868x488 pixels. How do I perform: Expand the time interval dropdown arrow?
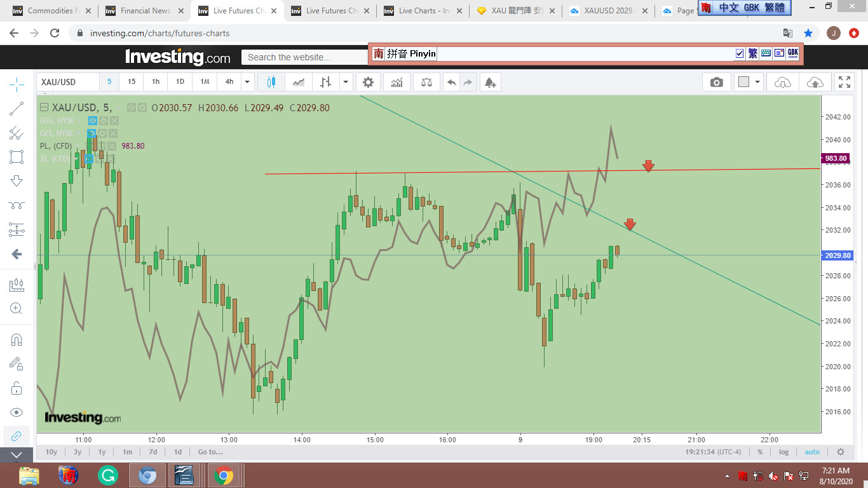coord(248,82)
